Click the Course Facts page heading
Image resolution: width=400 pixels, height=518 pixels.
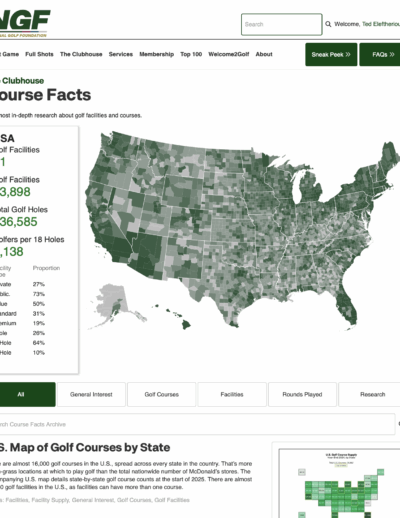(x=45, y=95)
